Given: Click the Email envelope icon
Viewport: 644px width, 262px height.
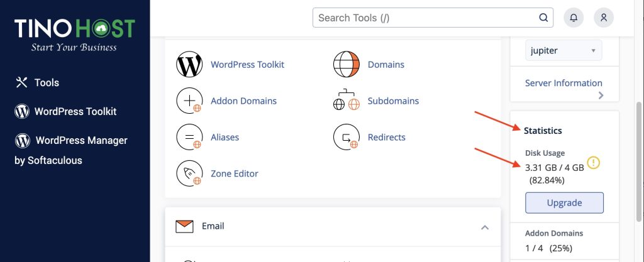Looking at the screenshot, I should coord(184,226).
